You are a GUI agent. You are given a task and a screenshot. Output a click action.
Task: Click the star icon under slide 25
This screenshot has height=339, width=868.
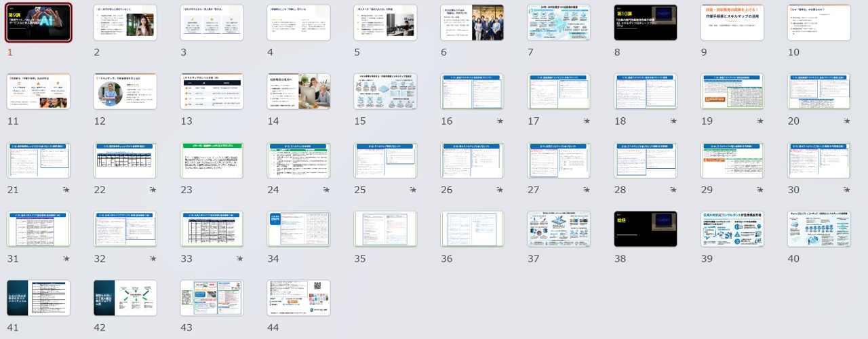coord(414,190)
